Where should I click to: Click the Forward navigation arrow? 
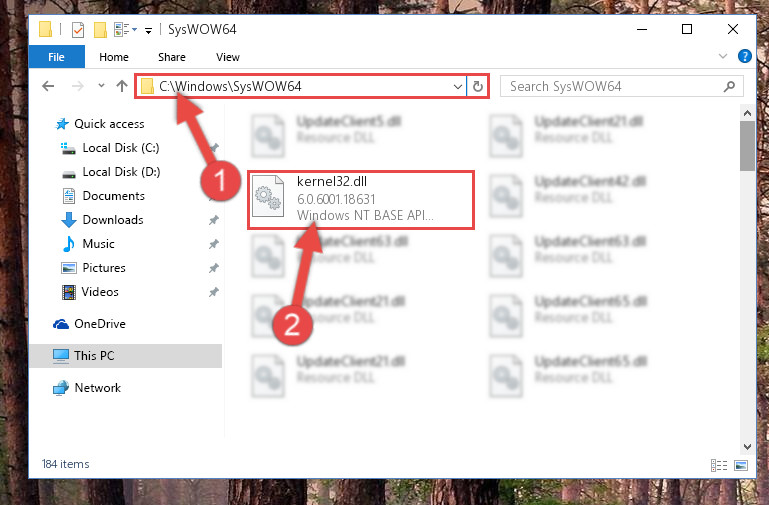[77, 86]
